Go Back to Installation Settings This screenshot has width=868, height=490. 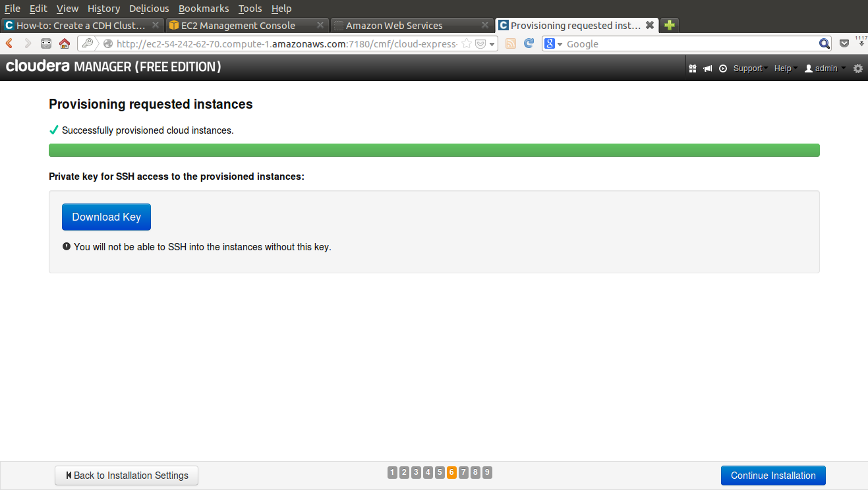coord(127,476)
